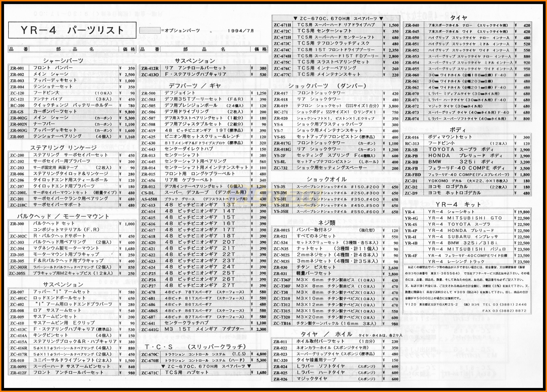Click part number "ZC-200"
This screenshot has height=392, width=547.
click(17, 155)
